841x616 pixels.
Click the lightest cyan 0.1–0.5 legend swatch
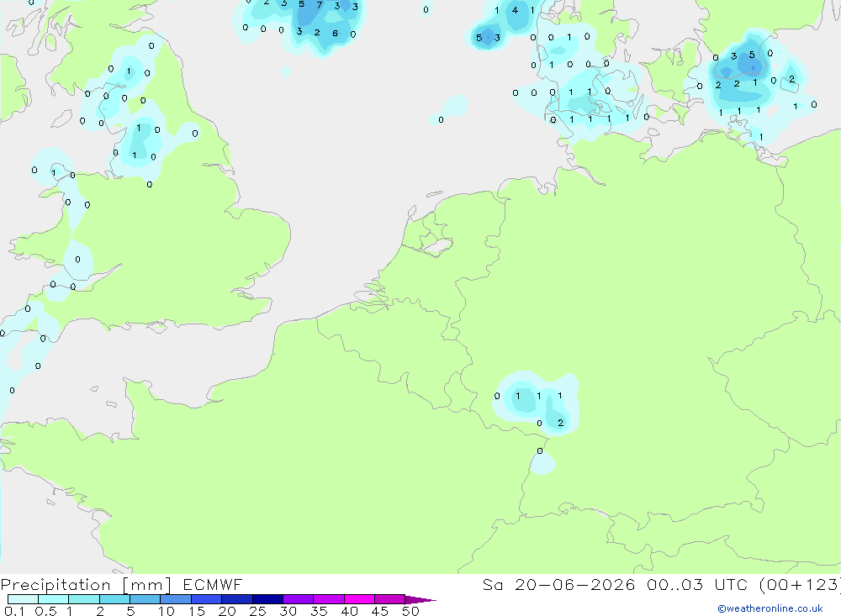click(x=23, y=599)
